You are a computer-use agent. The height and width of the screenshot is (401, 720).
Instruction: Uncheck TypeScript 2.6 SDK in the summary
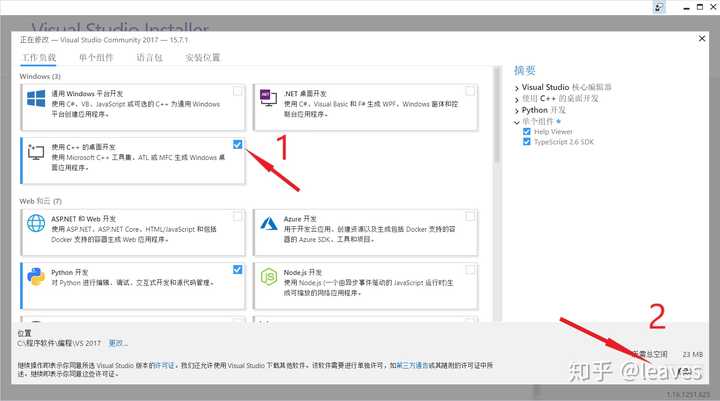527,141
